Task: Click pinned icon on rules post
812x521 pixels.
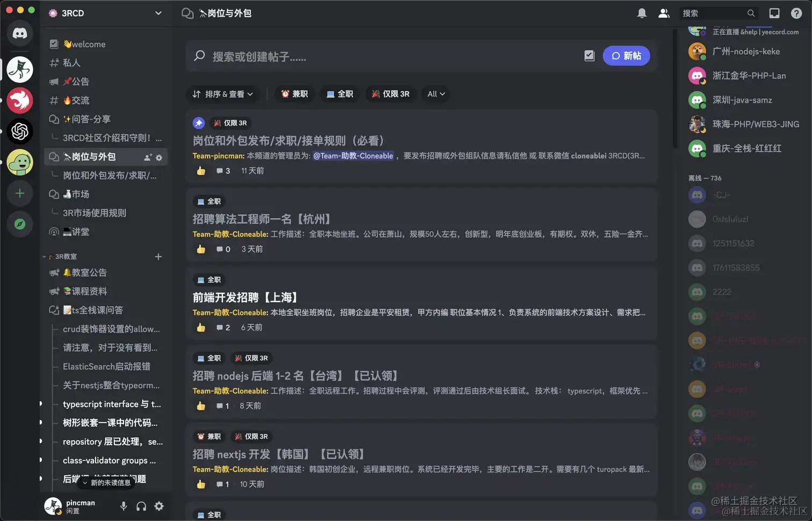Action: (x=199, y=123)
